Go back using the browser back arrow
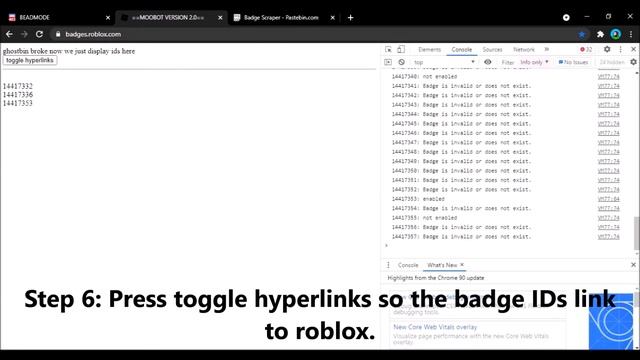 [x=9, y=34]
